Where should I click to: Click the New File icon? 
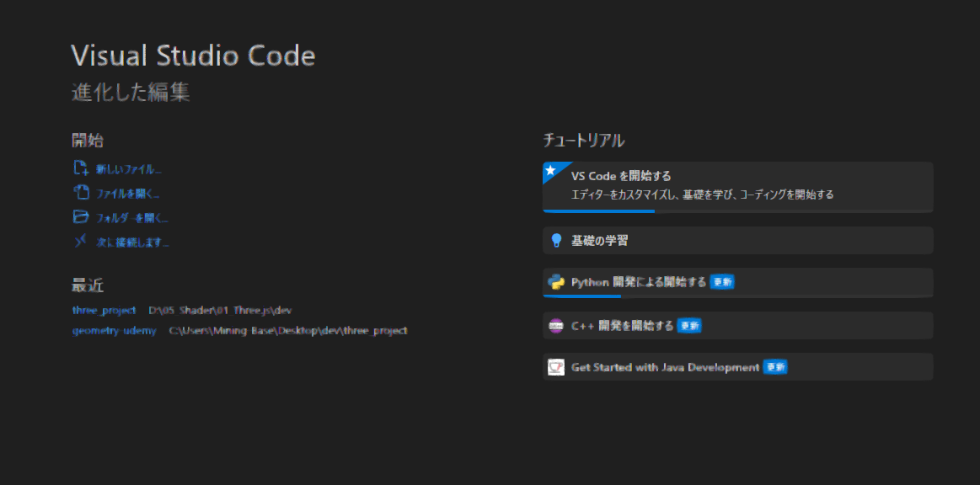pos(81,168)
